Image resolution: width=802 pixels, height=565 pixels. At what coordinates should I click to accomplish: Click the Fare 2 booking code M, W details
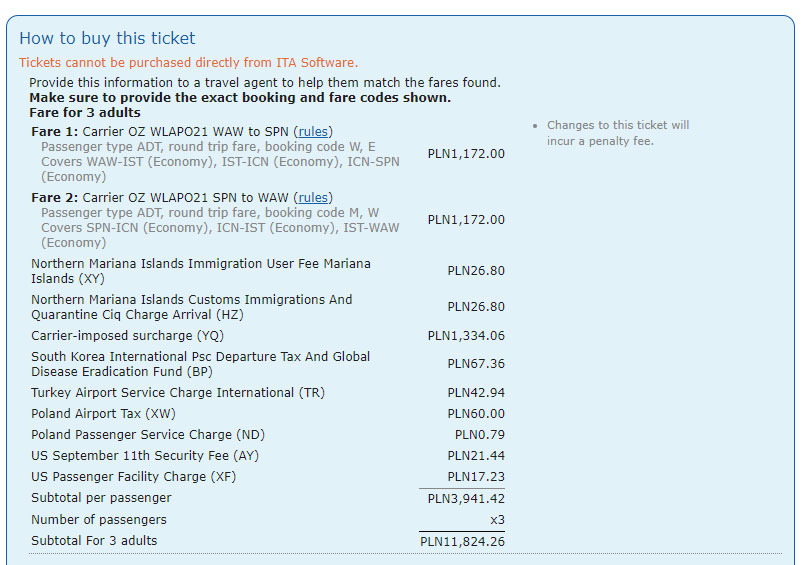[210, 213]
